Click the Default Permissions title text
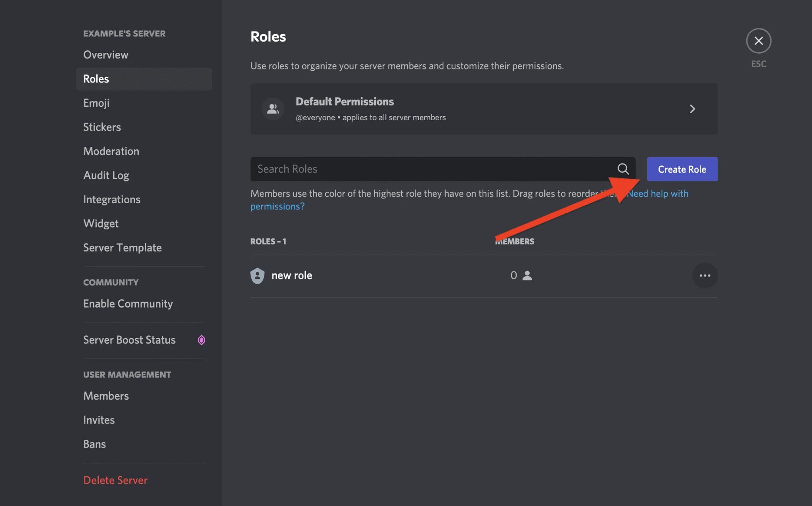Viewport: 812px width, 506px height. (345, 102)
